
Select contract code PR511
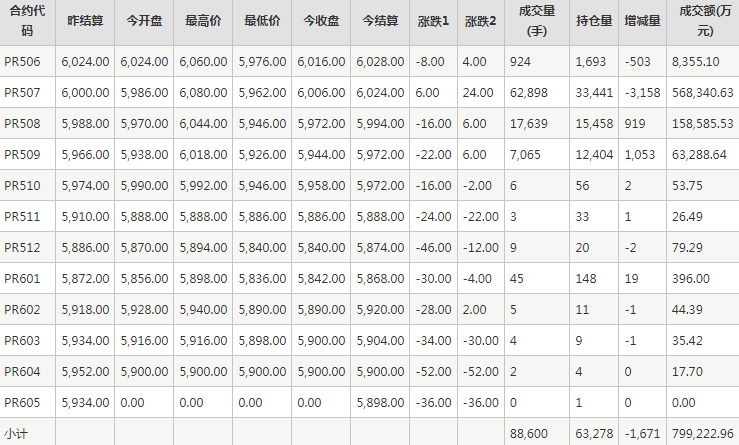click(22, 217)
